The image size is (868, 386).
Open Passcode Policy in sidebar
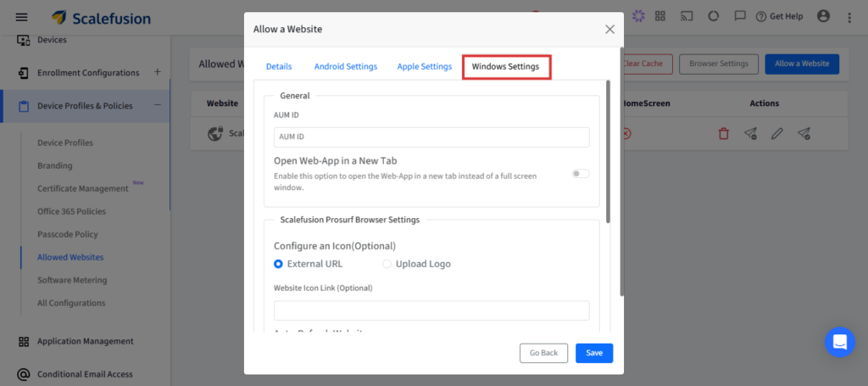point(68,234)
